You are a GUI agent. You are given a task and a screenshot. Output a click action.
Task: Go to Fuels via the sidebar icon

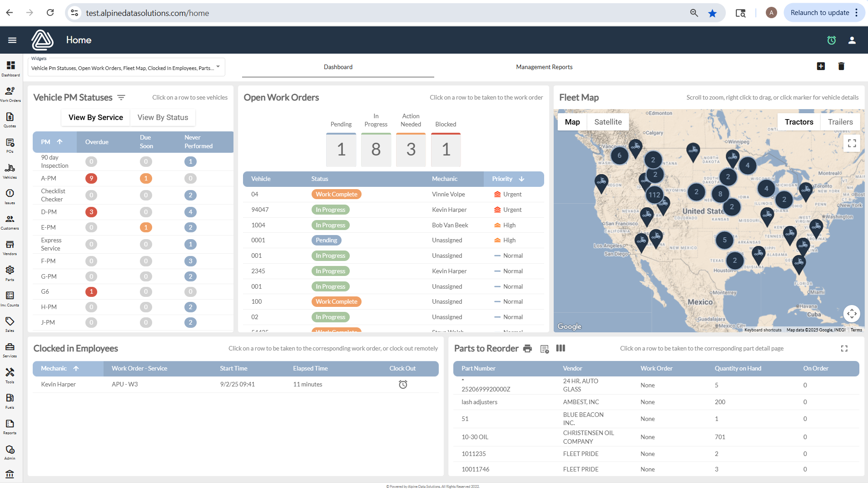tap(10, 400)
